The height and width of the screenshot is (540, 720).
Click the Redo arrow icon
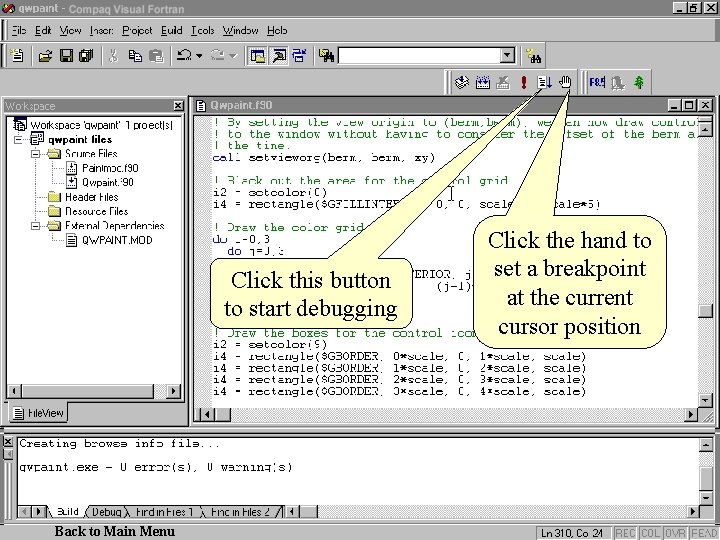(218, 56)
